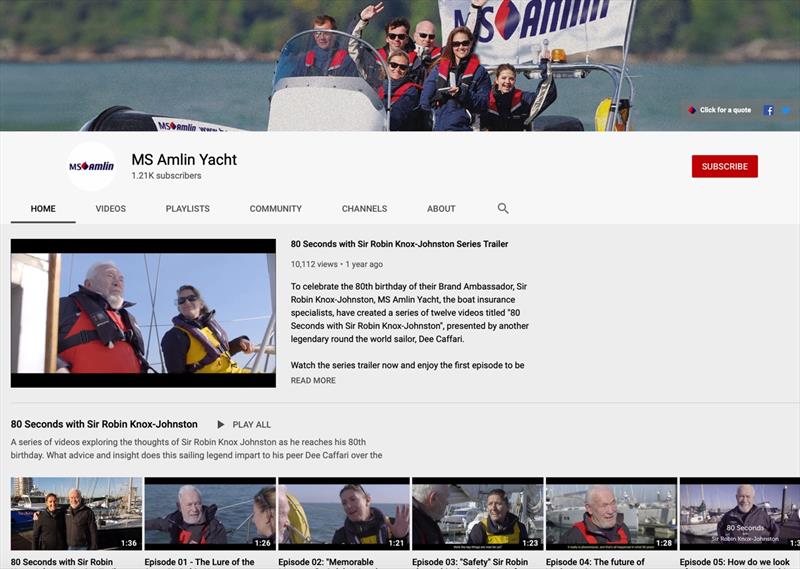Click the MS Amlin channel avatar
Image resolution: width=800 pixels, height=569 pixels.
pyautogui.click(x=91, y=166)
